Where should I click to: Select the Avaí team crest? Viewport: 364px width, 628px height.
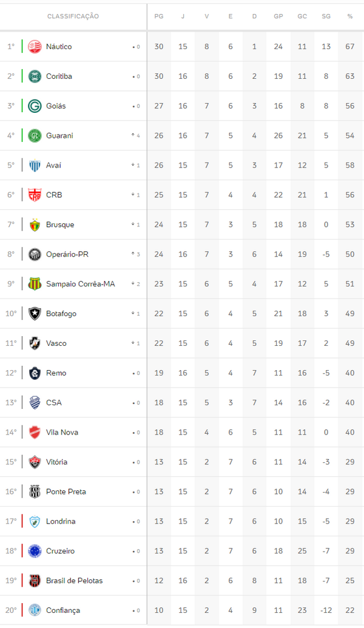tap(35, 166)
